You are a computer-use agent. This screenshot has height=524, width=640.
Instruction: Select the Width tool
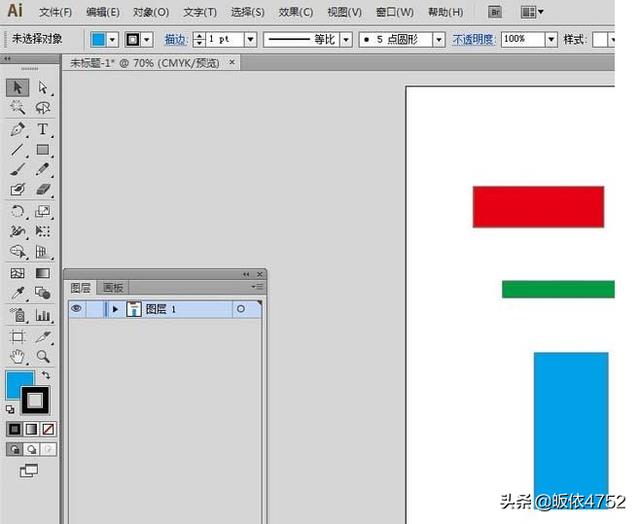[x=17, y=231]
